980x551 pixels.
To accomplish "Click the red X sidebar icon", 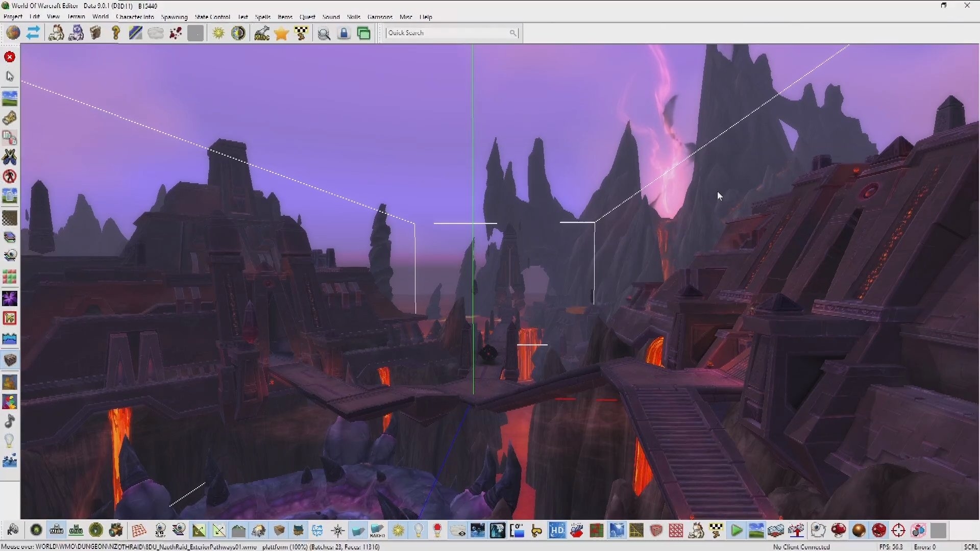I will (x=10, y=57).
